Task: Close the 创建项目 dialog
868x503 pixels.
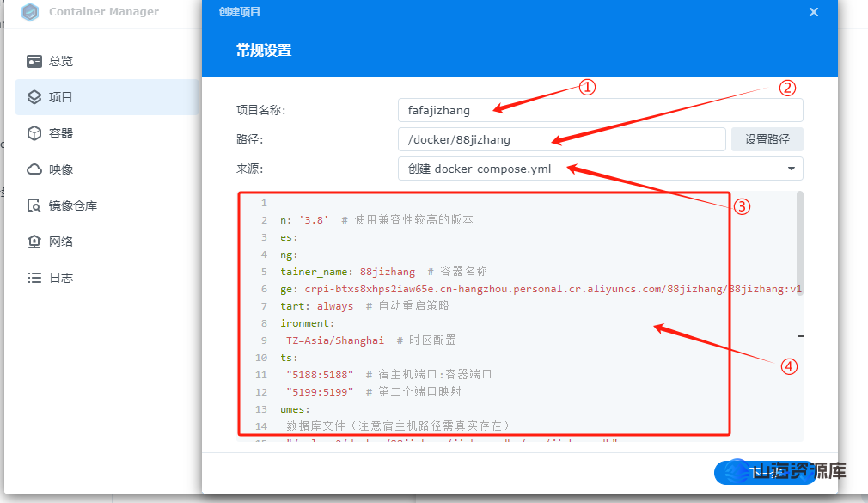Action: click(x=813, y=12)
